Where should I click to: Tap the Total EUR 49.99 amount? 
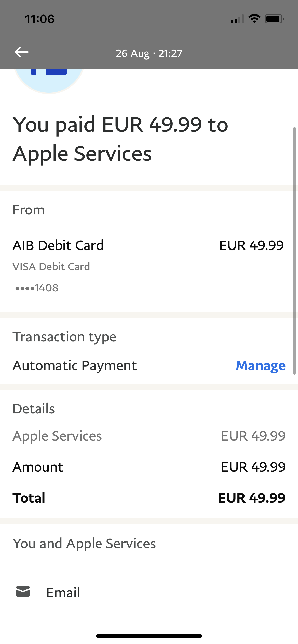(x=252, y=498)
